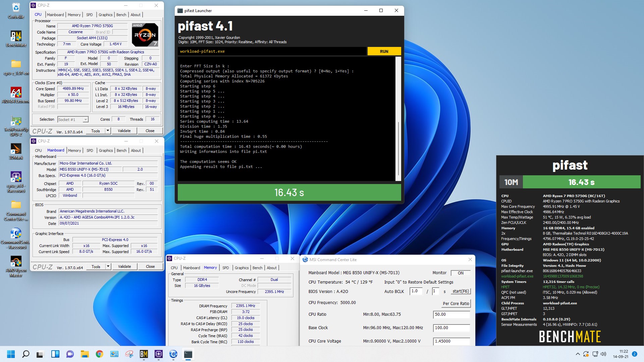Click the Auto BCLK seconds field showing 1
This screenshot has width=644, height=362.
click(435, 291)
